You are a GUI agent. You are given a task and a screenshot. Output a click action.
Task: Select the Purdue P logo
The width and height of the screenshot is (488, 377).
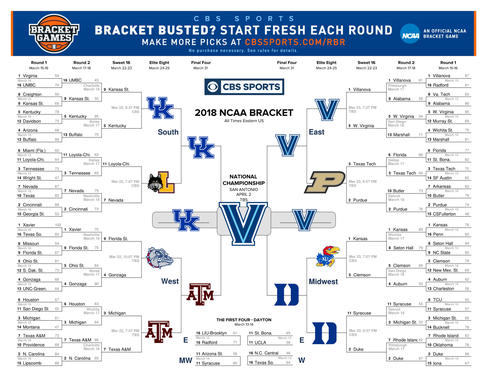click(325, 182)
